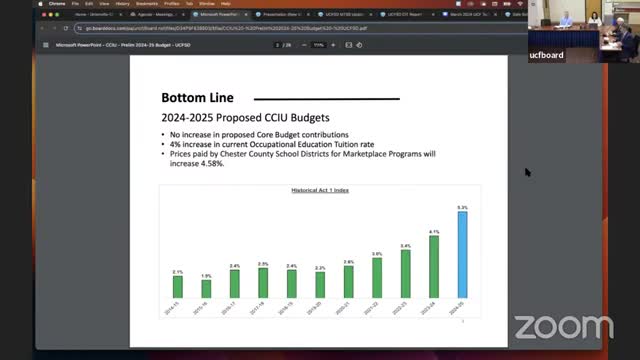The height and width of the screenshot is (360, 640).
Task: Open the PDF viewer sidebar menu icon
Action: (x=46, y=45)
